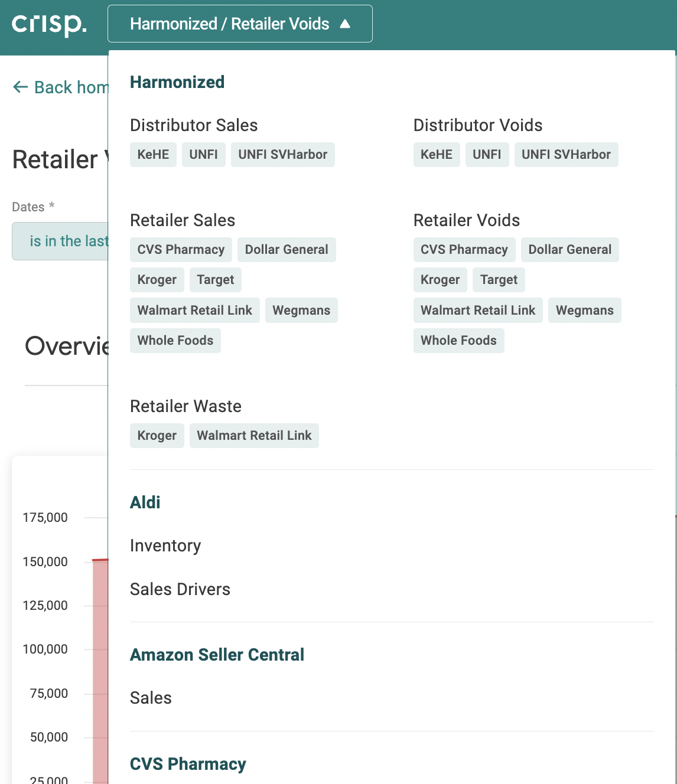Open the Aldi Inventory menu item
Screen dimensions: 677x784
click(x=165, y=545)
